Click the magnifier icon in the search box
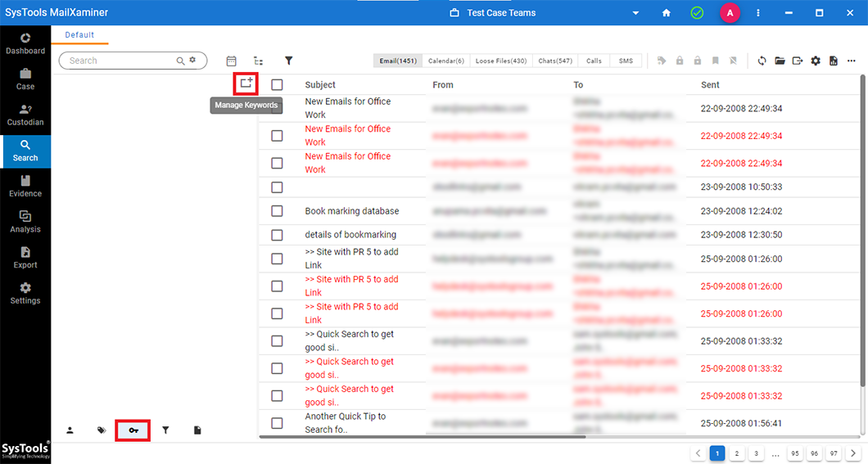Image resolution: width=868 pixels, height=464 pixels. tap(180, 61)
